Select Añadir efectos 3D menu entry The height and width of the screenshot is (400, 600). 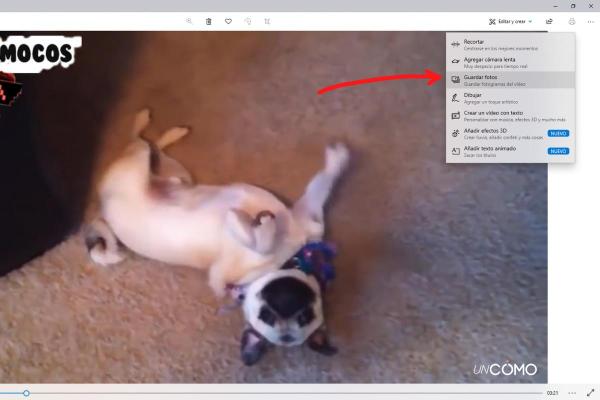pos(510,134)
